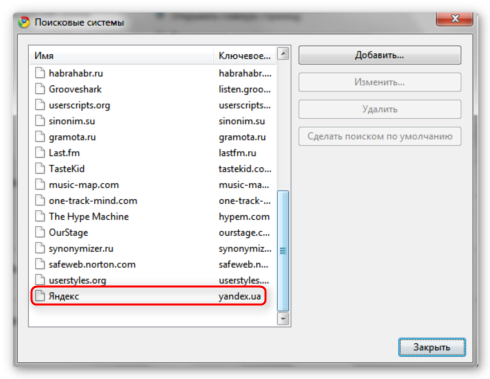The height and width of the screenshot is (379, 490).
Task: Click the Удалить button
Action: pos(380,109)
